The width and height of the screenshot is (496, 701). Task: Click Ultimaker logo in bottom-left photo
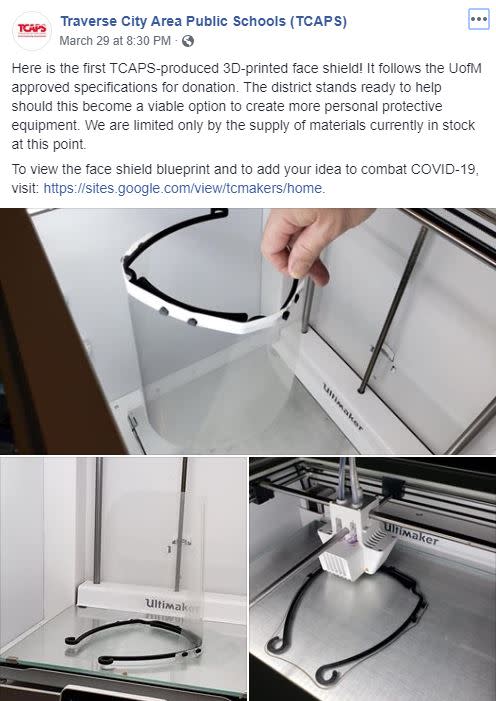172,605
